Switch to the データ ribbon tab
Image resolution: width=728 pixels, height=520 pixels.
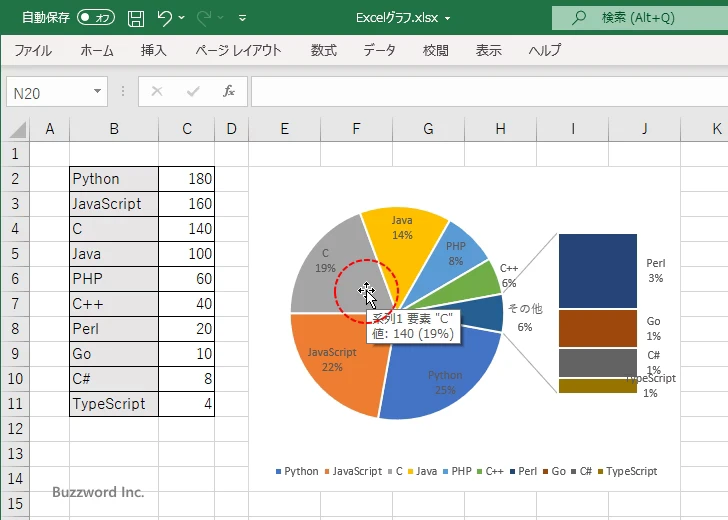[x=379, y=50]
